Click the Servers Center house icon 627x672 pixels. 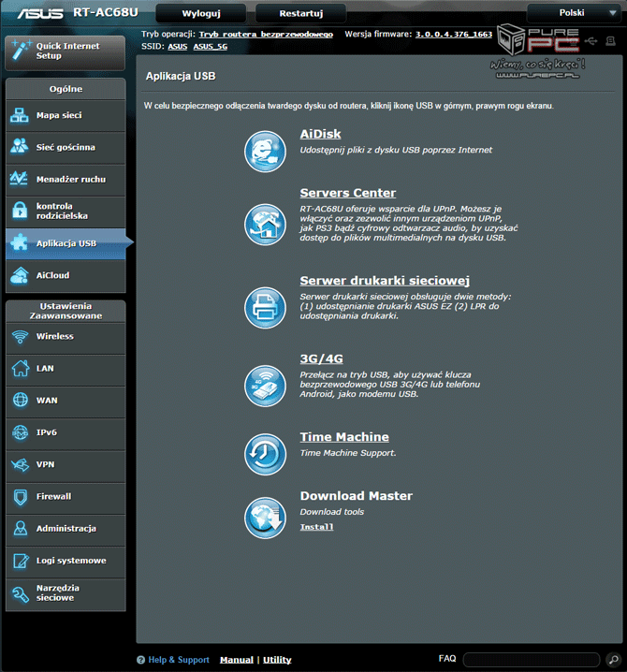click(x=265, y=225)
